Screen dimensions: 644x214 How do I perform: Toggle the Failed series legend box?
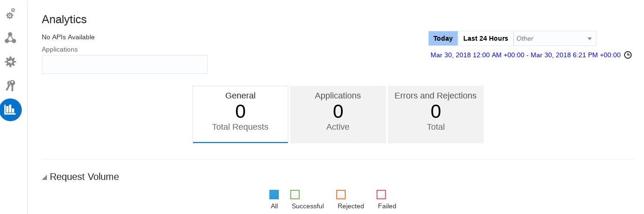(x=381, y=195)
